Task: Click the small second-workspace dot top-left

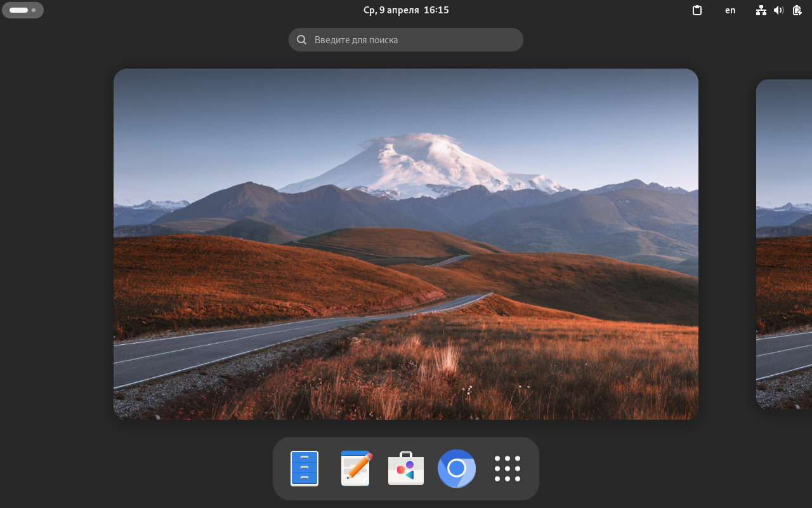Action: 34,10
